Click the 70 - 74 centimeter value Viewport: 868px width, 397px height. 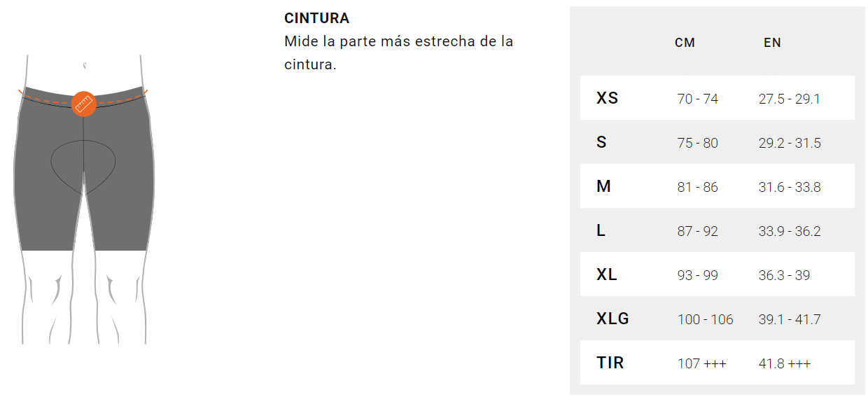tap(697, 99)
